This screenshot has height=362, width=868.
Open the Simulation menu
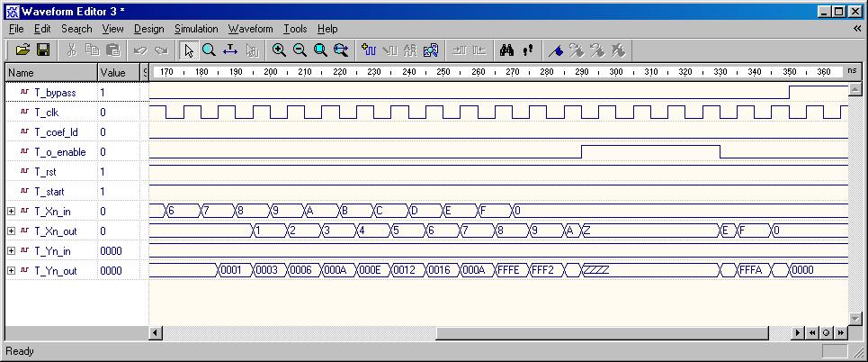coord(196,29)
